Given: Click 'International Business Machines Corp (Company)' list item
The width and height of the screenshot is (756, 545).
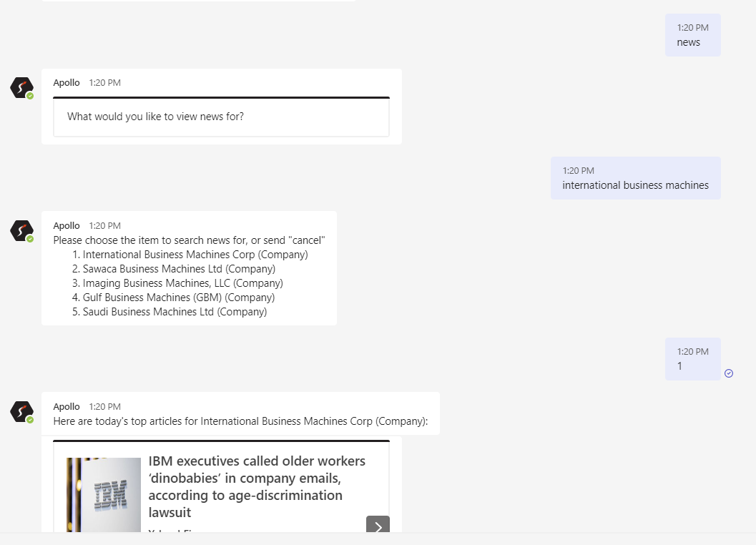Looking at the screenshot, I should coord(195,255).
